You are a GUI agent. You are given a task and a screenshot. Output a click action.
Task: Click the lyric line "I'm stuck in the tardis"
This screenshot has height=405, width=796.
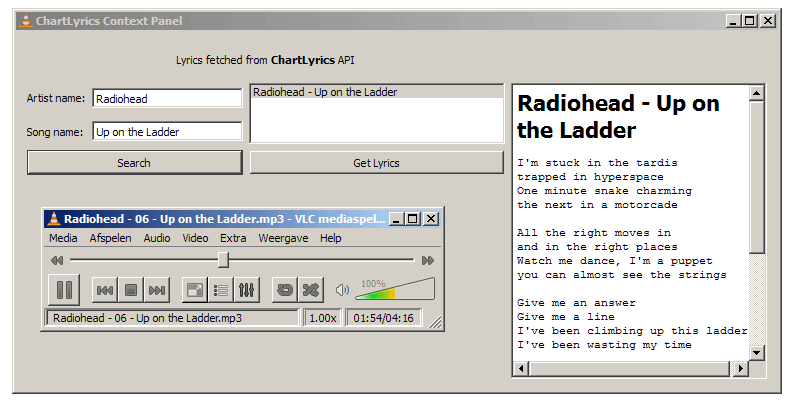click(x=597, y=163)
